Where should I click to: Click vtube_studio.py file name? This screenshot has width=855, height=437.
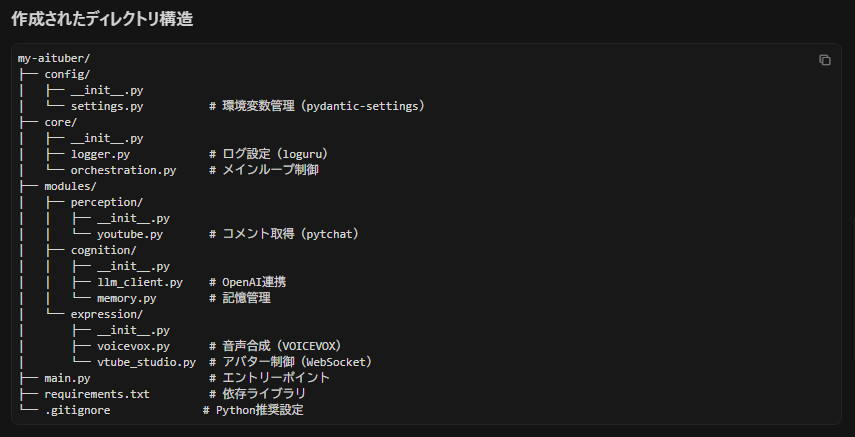[147, 362]
